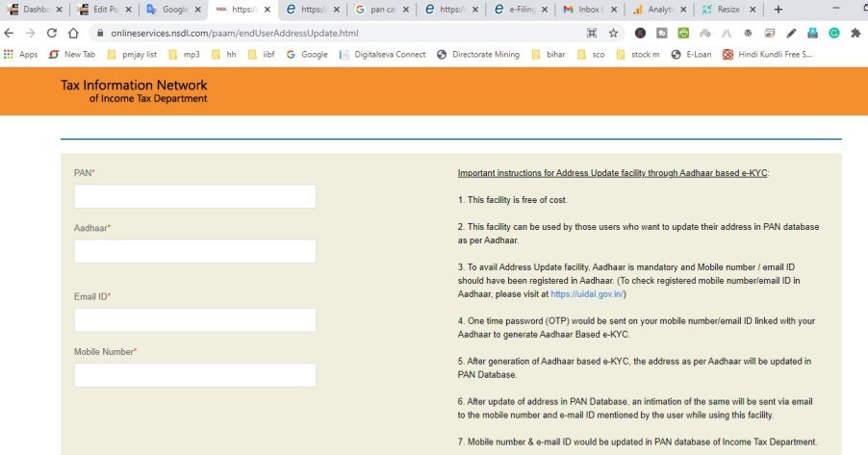Click the PAN input field
The height and width of the screenshot is (455, 868).
pyautogui.click(x=194, y=196)
